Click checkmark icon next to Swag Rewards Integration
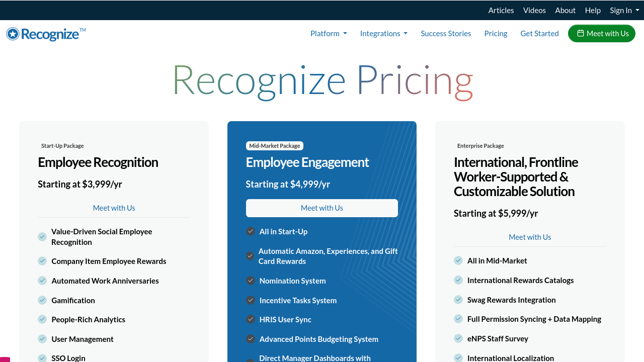 pyautogui.click(x=458, y=300)
